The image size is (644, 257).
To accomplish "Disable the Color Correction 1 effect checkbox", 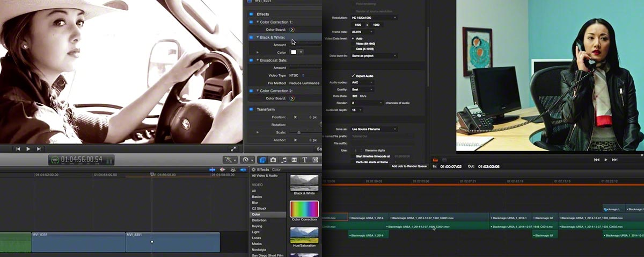I will (251, 22).
